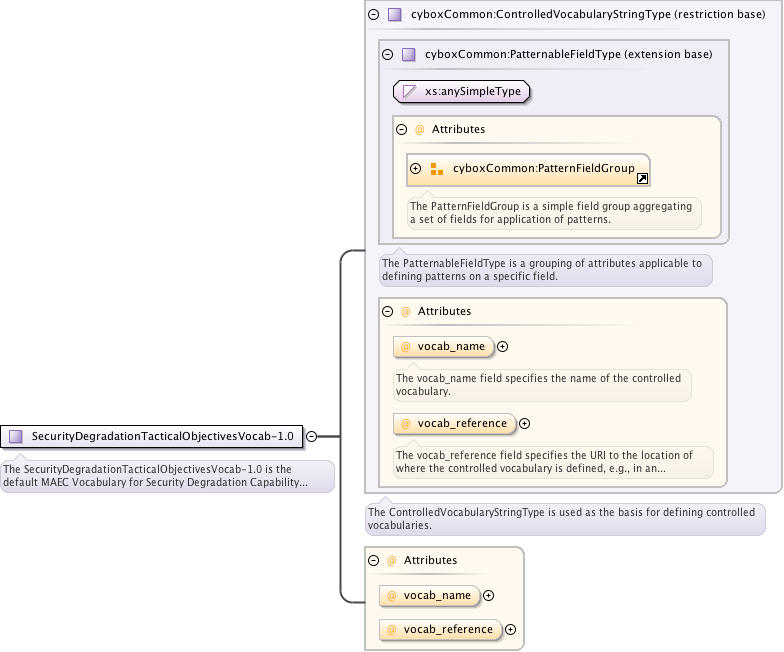Image resolution: width=784 pixels, height=652 pixels.
Task: Follow the arrow link icon on PatternFieldGroup
Action: point(642,179)
